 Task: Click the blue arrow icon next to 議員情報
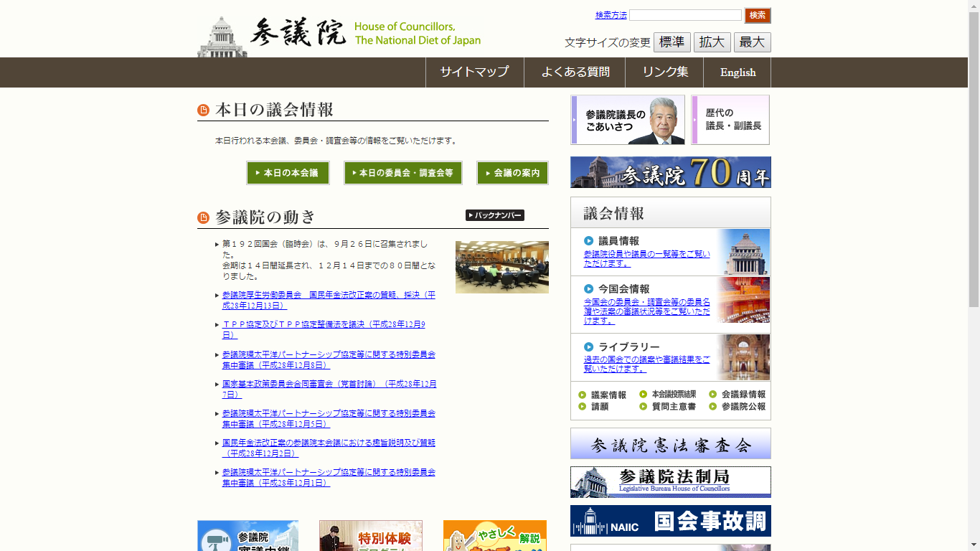click(589, 241)
